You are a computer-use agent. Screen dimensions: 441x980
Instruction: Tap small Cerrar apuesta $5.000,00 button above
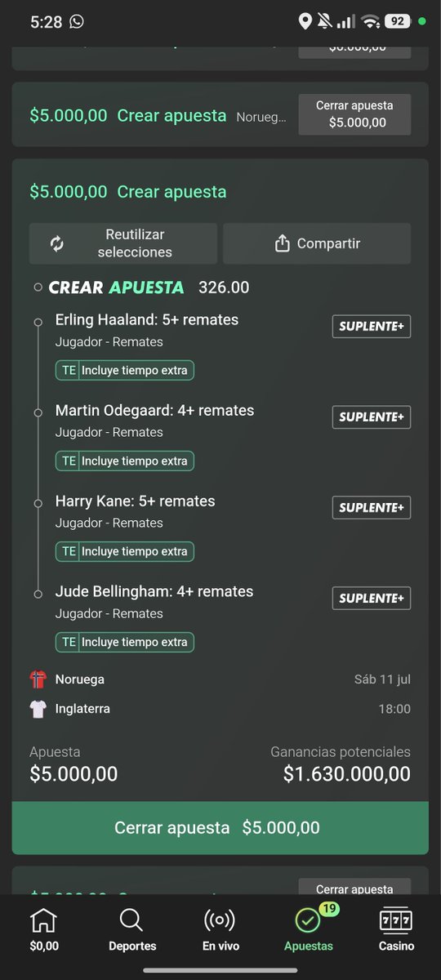pyautogui.click(x=354, y=114)
